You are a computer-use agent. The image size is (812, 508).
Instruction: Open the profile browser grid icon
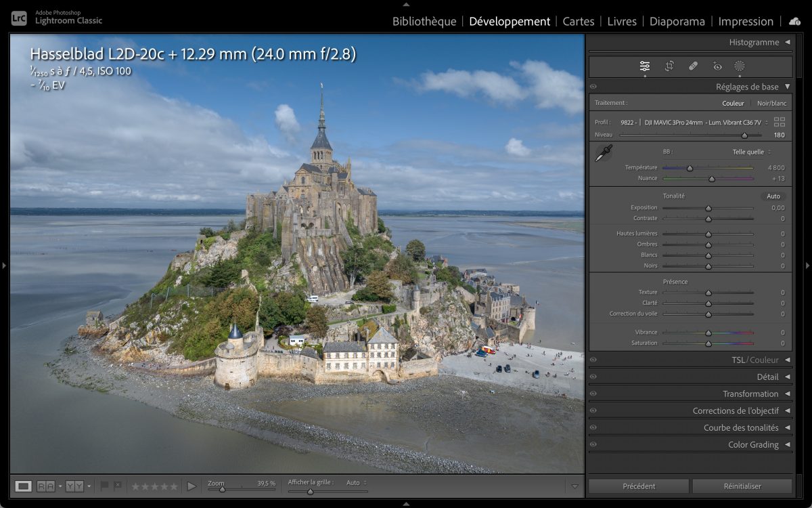coord(780,122)
